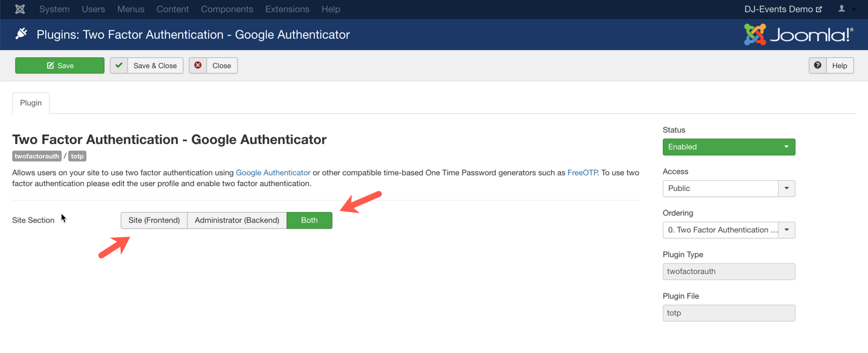This screenshot has height=353, width=868.
Task: Click the checkmark icon on Save & Close
Action: pos(118,65)
